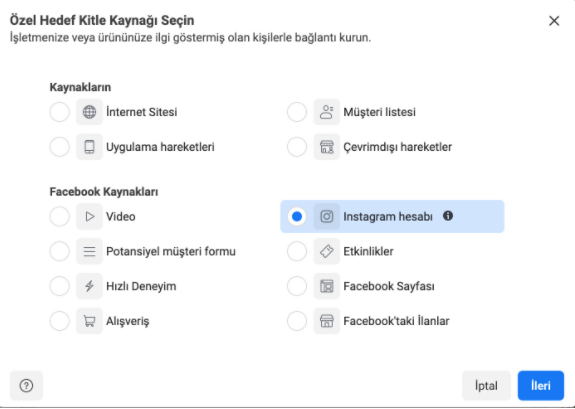575x409 pixels.
Task: Select the İnternet Sitesi radio button
Action: click(59, 112)
